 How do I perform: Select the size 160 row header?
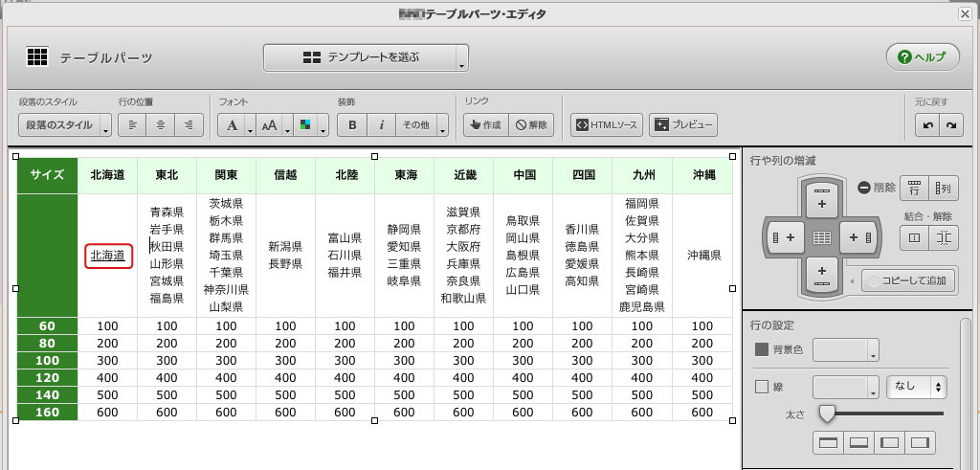[48, 412]
